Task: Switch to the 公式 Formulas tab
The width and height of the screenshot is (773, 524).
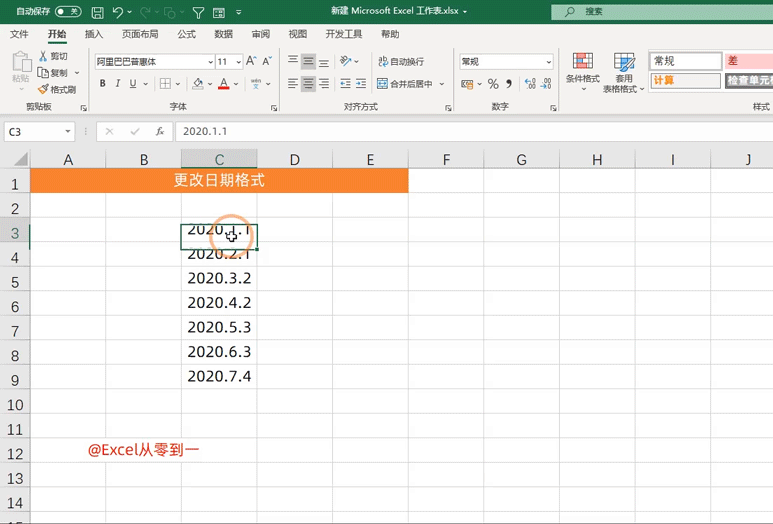Action: point(186,34)
